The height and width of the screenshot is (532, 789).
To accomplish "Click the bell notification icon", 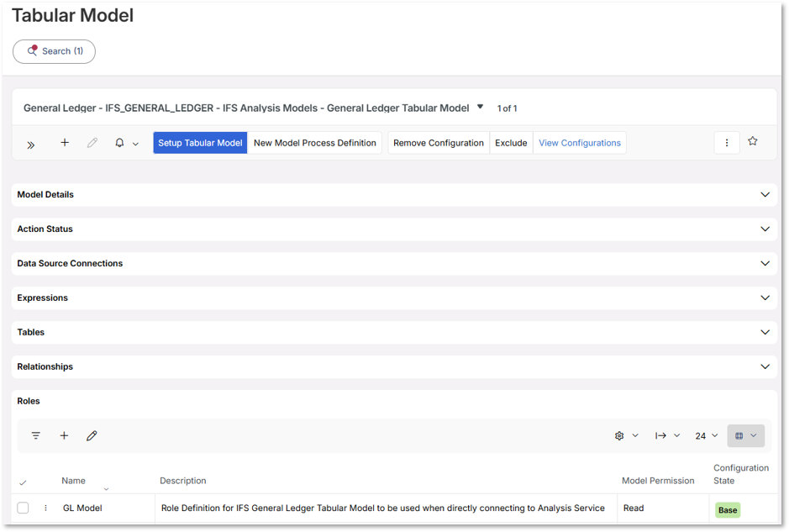I will coord(119,143).
